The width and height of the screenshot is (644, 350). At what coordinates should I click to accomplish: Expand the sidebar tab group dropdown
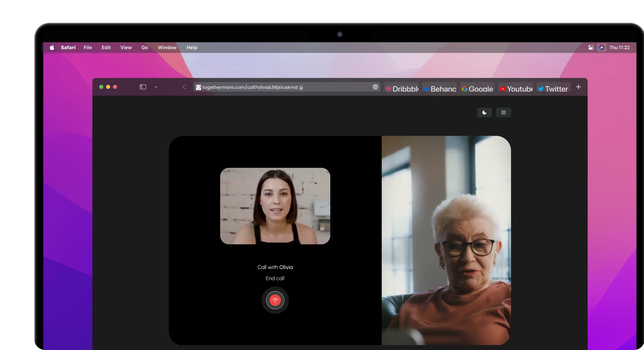point(156,87)
